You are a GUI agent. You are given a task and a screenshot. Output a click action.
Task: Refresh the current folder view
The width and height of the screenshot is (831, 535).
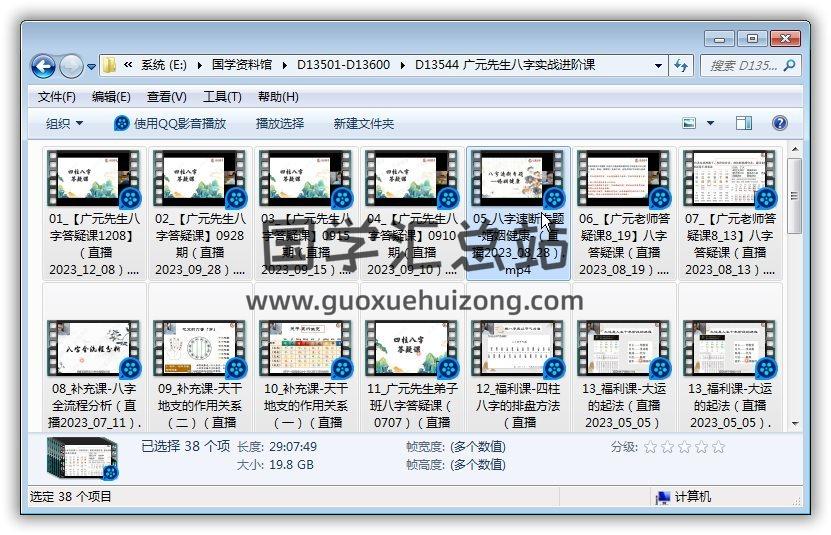tap(682, 66)
